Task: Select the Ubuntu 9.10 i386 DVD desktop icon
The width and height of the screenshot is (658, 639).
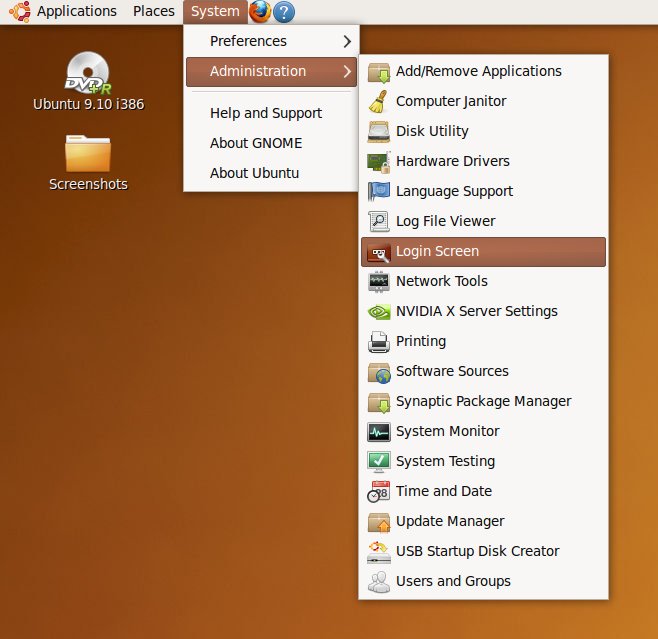Action: tap(89, 82)
